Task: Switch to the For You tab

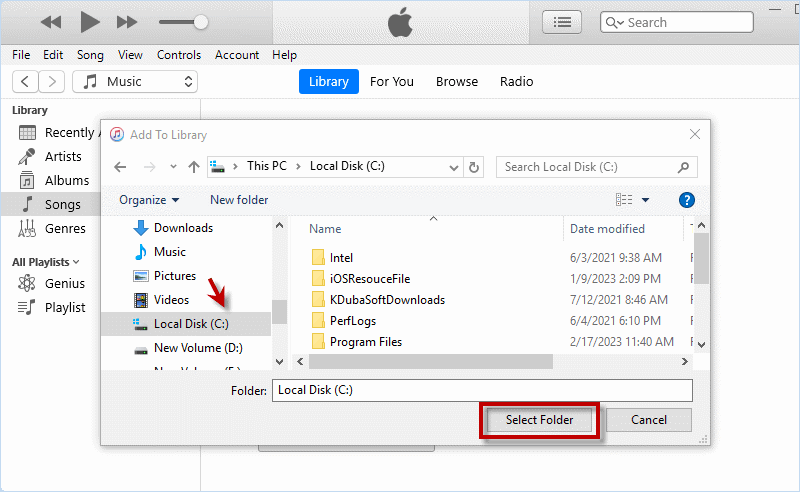Action: (392, 82)
